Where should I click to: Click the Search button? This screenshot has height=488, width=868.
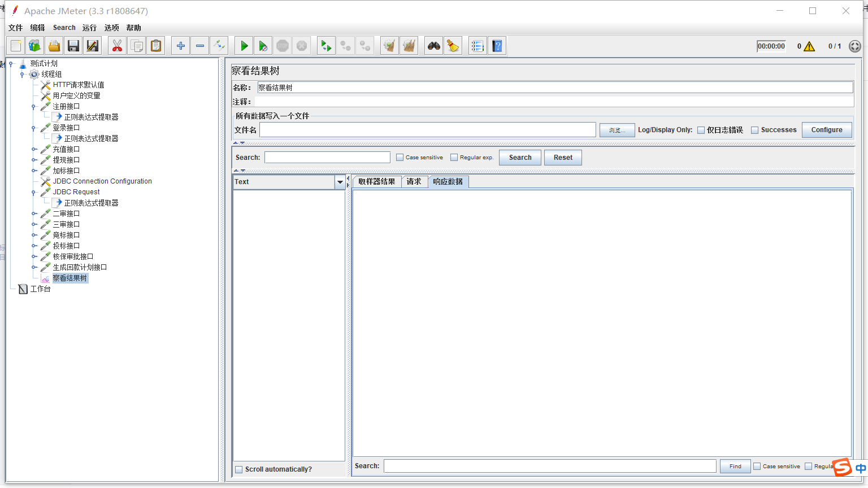click(x=520, y=158)
